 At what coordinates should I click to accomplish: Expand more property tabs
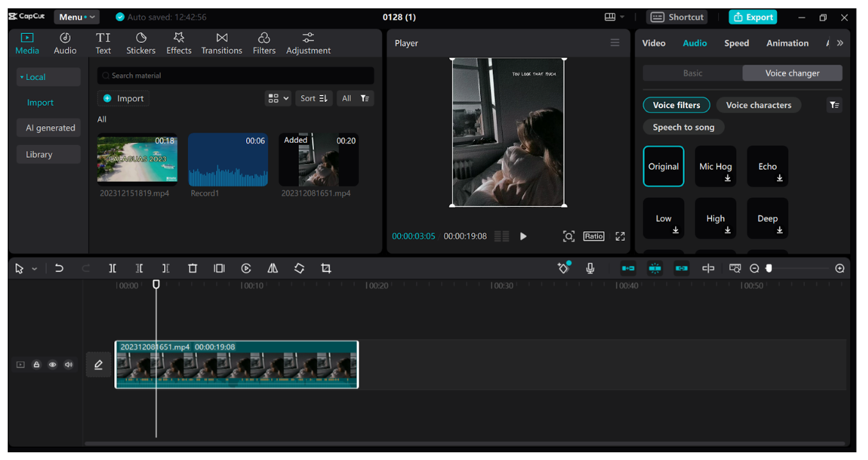pyautogui.click(x=840, y=43)
